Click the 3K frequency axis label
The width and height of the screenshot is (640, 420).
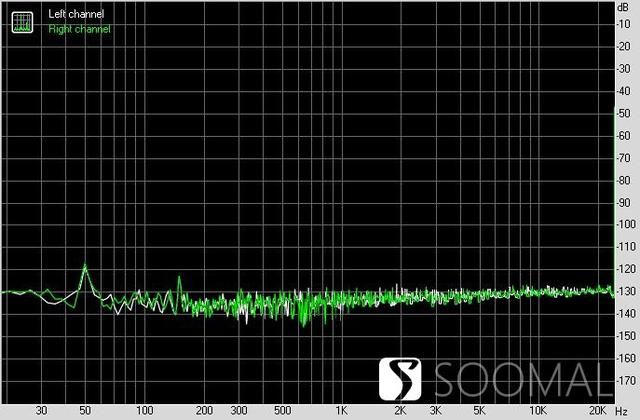point(436,411)
